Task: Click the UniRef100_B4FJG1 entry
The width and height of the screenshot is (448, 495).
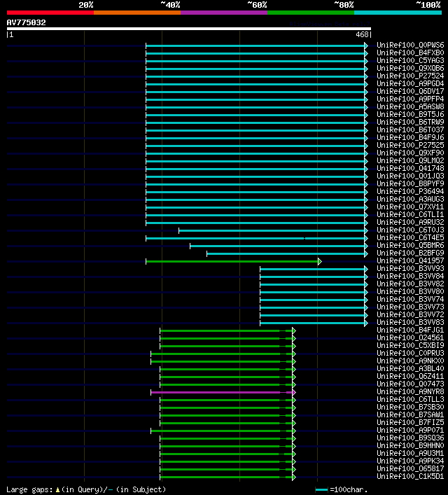Action: [x=410, y=330]
